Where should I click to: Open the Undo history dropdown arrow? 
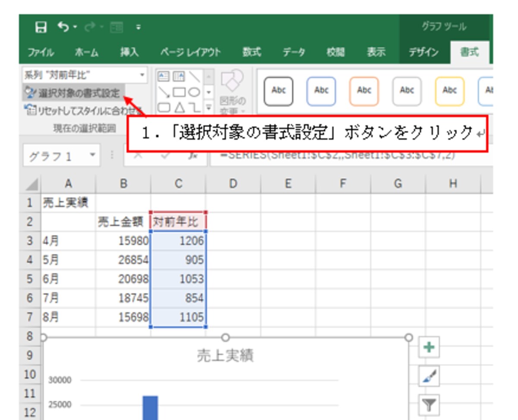tap(74, 28)
